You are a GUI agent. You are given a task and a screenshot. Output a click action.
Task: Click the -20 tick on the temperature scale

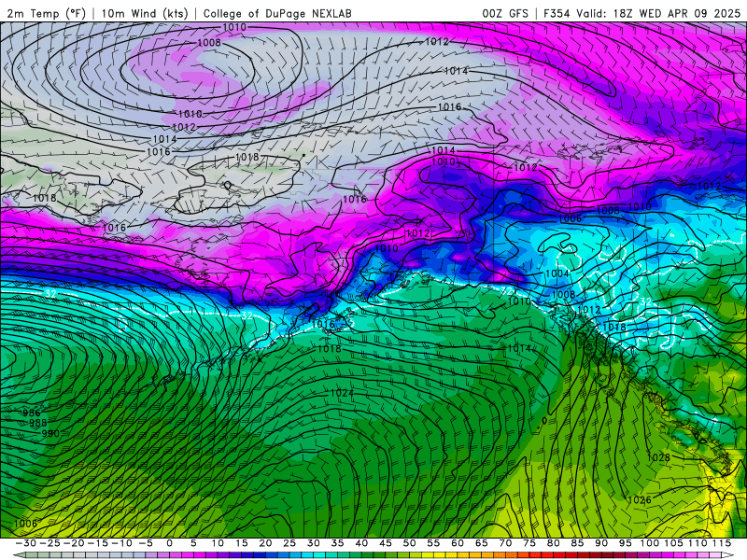pyautogui.click(x=74, y=543)
